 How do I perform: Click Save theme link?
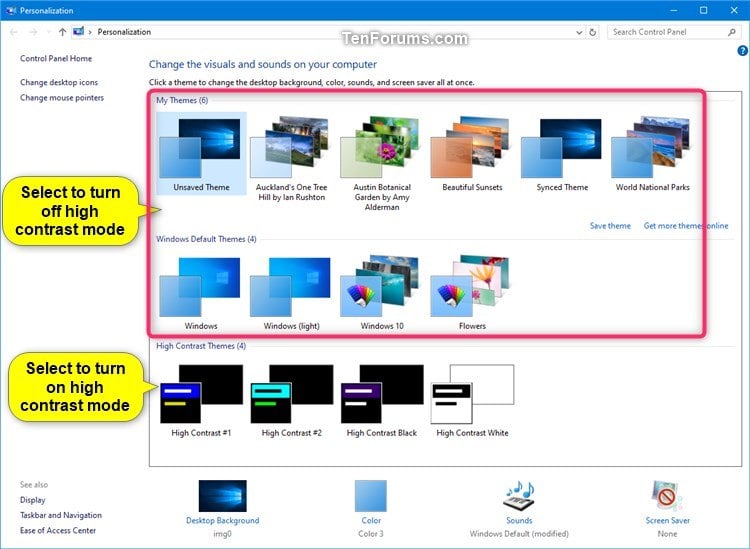[x=610, y=226]
